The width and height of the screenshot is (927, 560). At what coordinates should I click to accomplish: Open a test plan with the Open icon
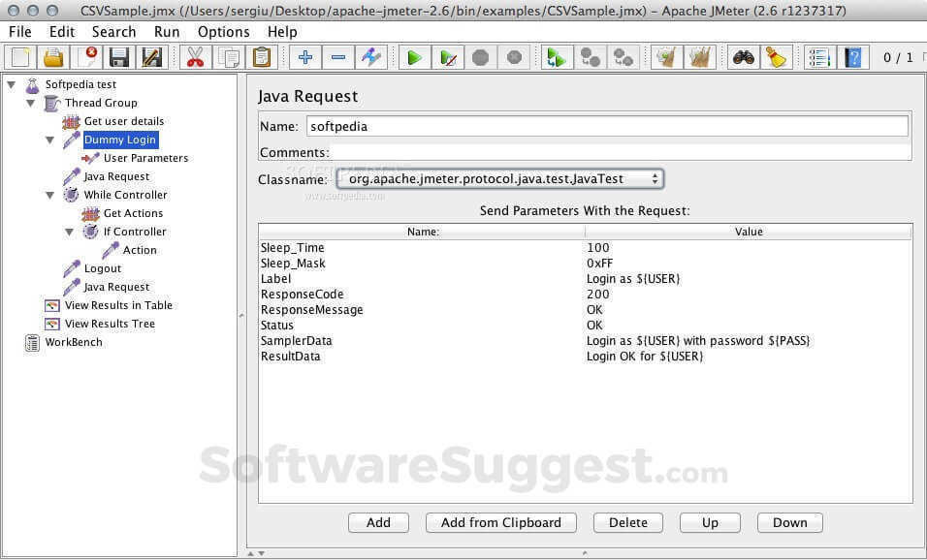click(x=53, y=57)
